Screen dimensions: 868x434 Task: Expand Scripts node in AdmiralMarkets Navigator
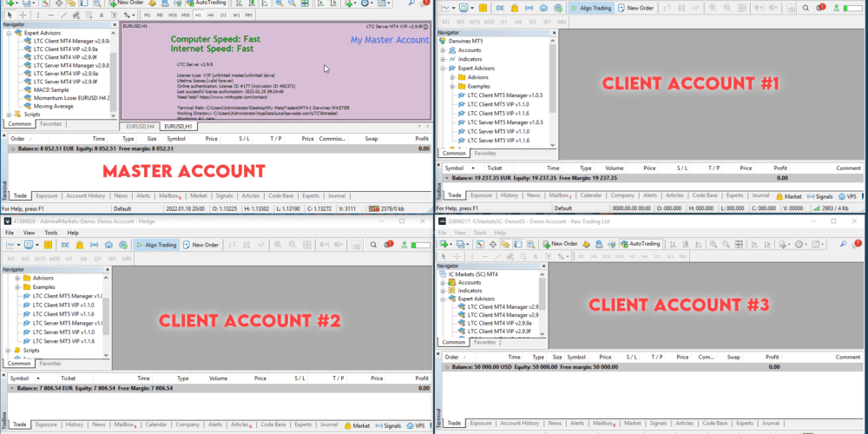pyautogui.click(x=9, y=351)
